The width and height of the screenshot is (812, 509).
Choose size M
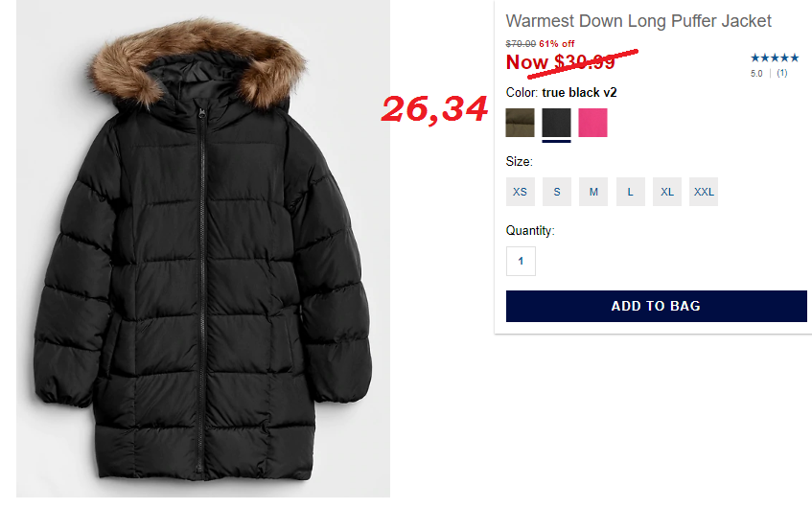point(593,192)
